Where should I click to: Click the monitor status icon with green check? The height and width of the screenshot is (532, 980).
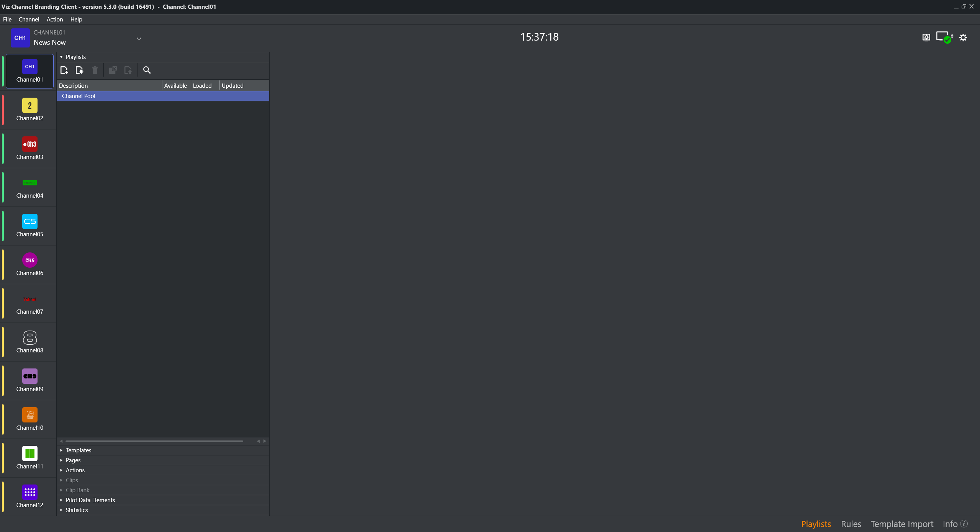point(944,38)
